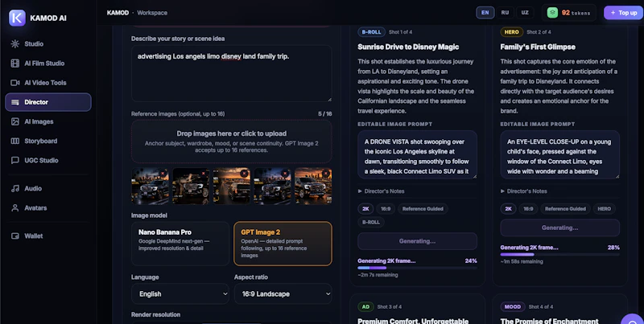
Task: Switch interface language to RU
Action: pos(505,13)
